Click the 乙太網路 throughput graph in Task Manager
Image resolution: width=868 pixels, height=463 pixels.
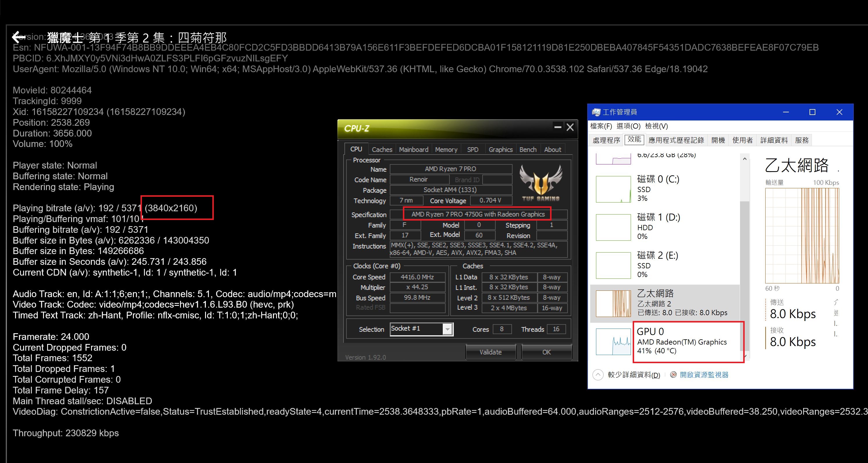[x=802, y=236]
